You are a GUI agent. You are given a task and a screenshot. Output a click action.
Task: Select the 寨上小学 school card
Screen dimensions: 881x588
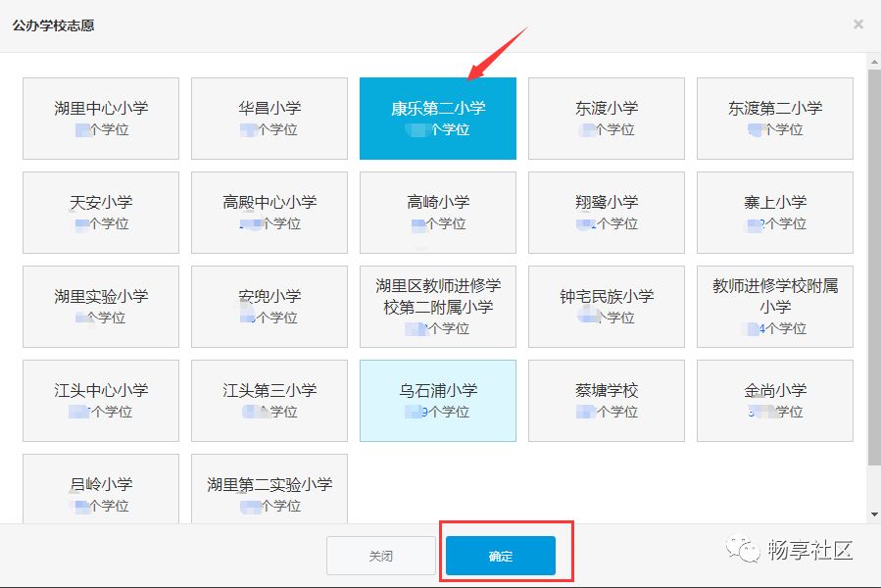click(775, 213)
